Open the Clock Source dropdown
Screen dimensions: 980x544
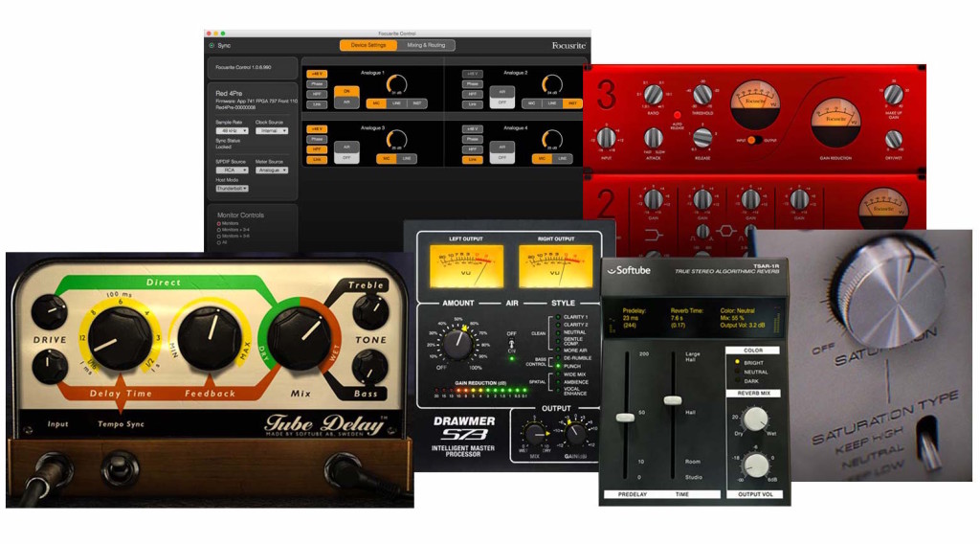pyautogui.click(x=271, y=130)
